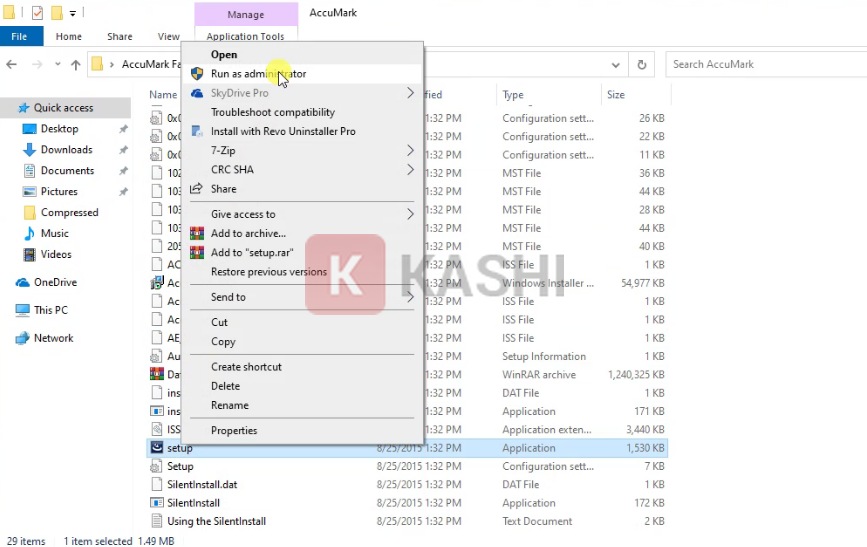Click the This PC icon in sidebar
Screen dimensions: 867x547
(x=23, y=310)
